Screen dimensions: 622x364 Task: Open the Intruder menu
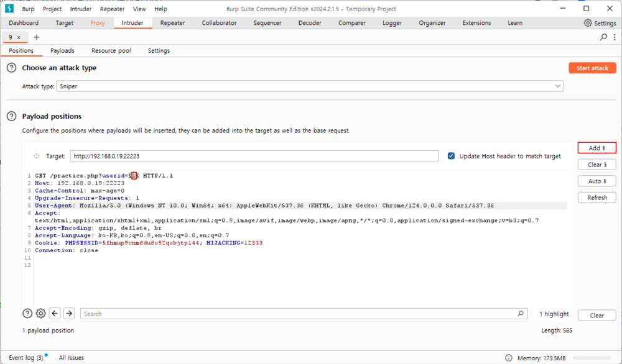pyautogui.click(x=80, y=9)
